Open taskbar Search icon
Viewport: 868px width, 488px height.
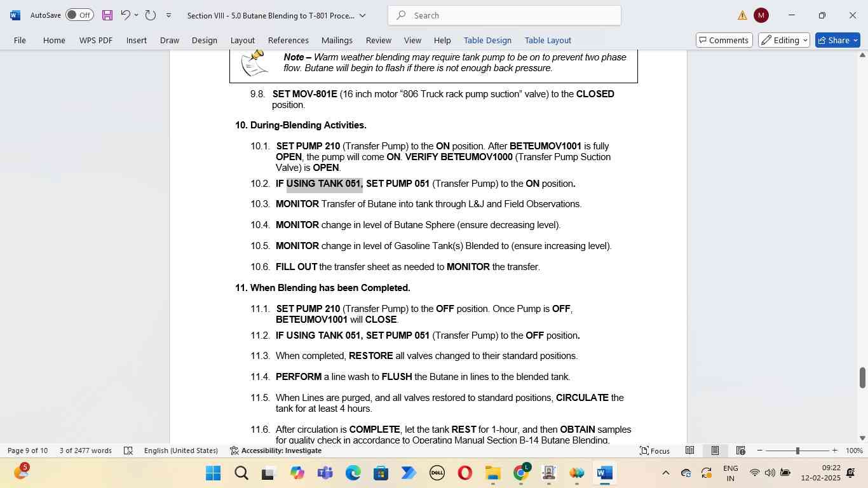coord(241,473)
